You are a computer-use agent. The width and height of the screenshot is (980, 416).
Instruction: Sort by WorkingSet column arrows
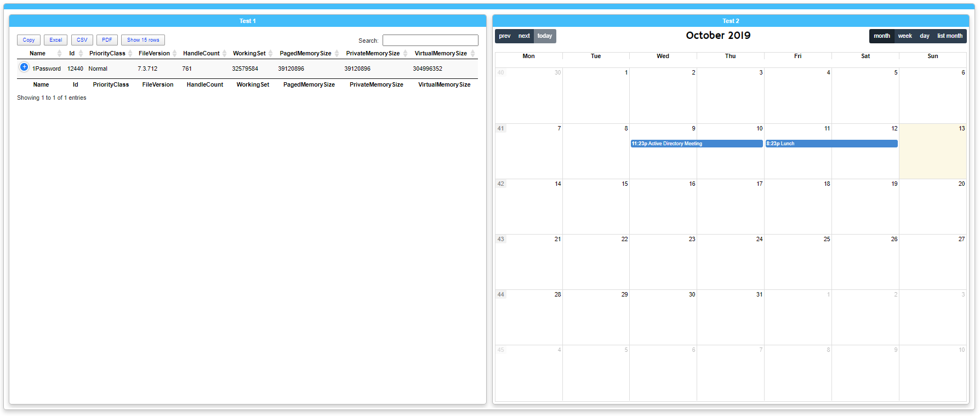pos(270,54)
